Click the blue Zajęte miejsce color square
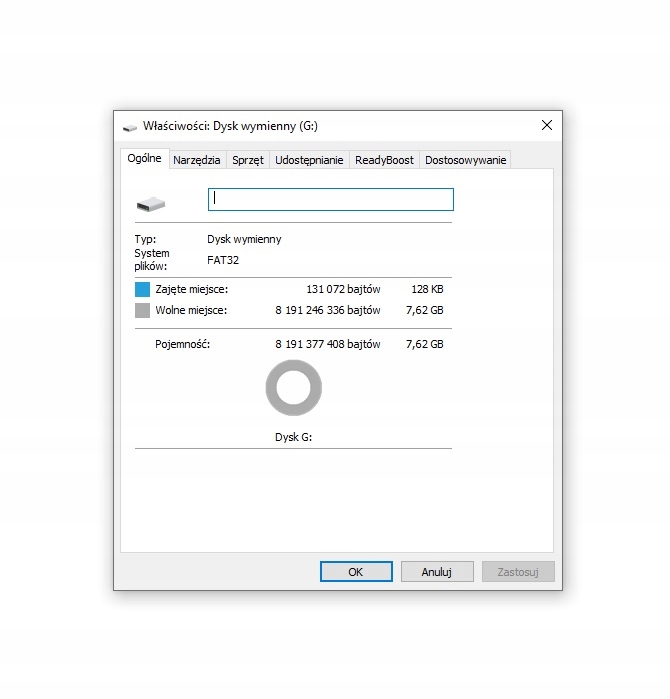Image resolution: width=670 pixels, height=699 pixels. (x=142, y=289)
